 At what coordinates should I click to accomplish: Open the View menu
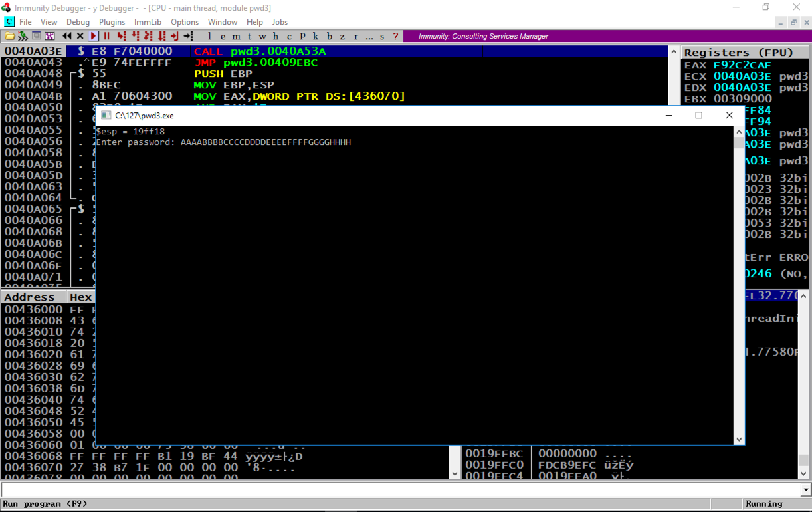tap(49, 22)
